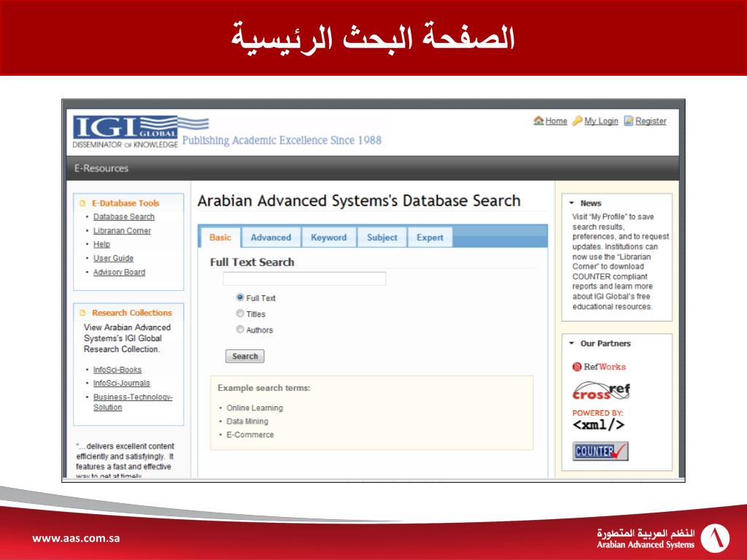Open the Advisory Board link
The width and height of the screenshot is (747, 560).
tap(119, 272)
